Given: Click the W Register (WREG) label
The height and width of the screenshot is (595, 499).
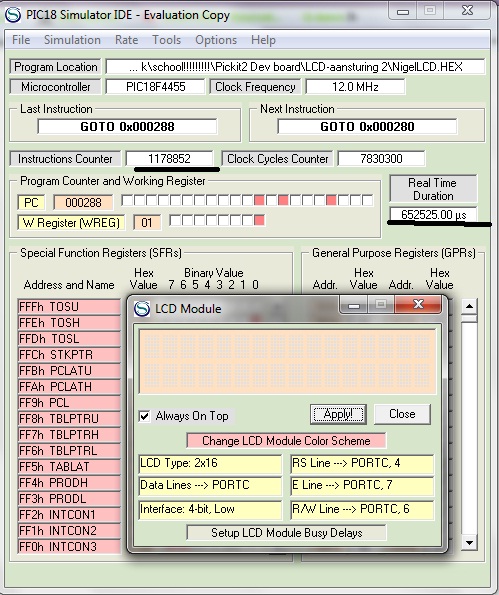Looking at the screenshot, I should (x=71, y=222).
